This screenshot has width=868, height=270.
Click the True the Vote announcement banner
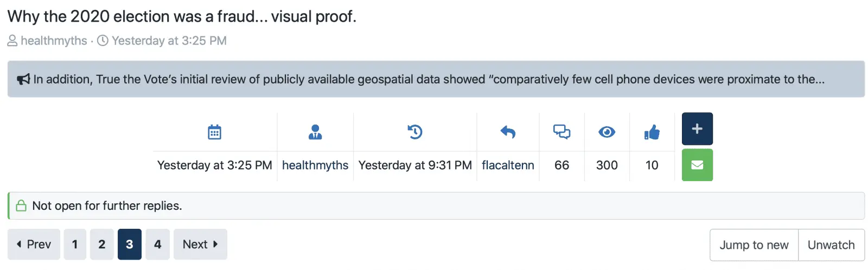click(429, 80)
